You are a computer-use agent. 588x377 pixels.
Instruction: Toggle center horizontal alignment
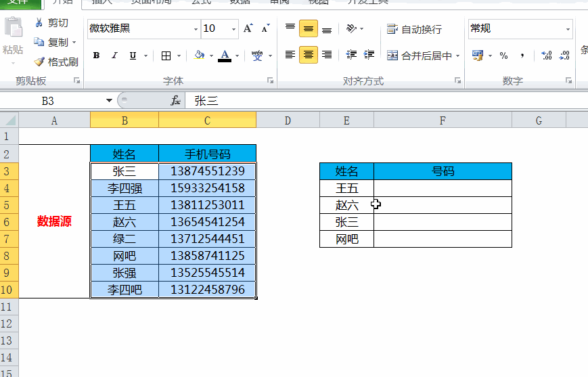[309, 55]
